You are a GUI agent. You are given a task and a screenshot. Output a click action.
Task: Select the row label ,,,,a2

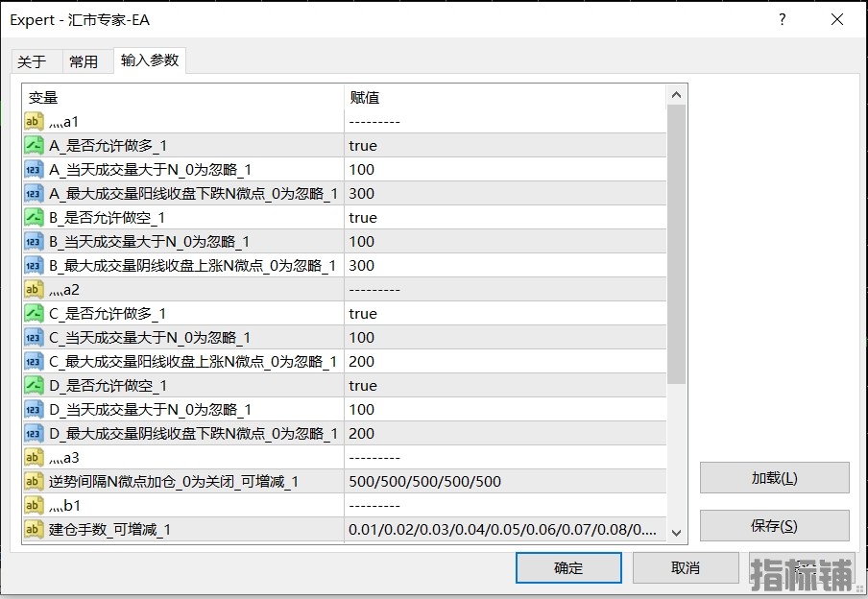(x=64, y=290)
